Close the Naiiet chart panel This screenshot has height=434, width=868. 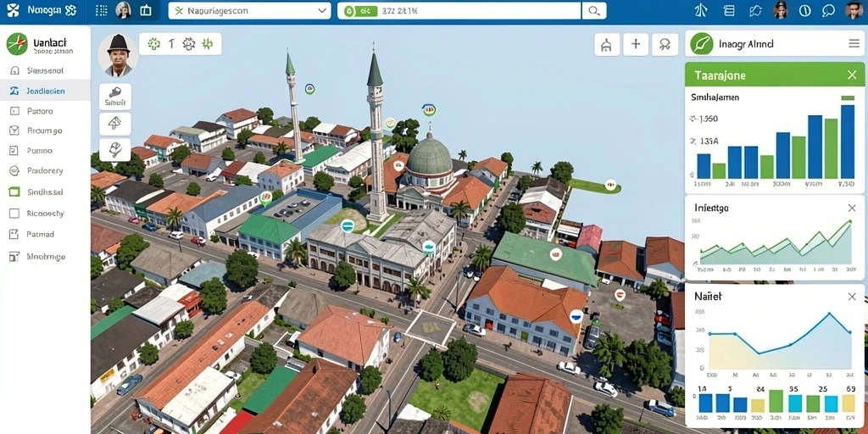coord(851,297)
